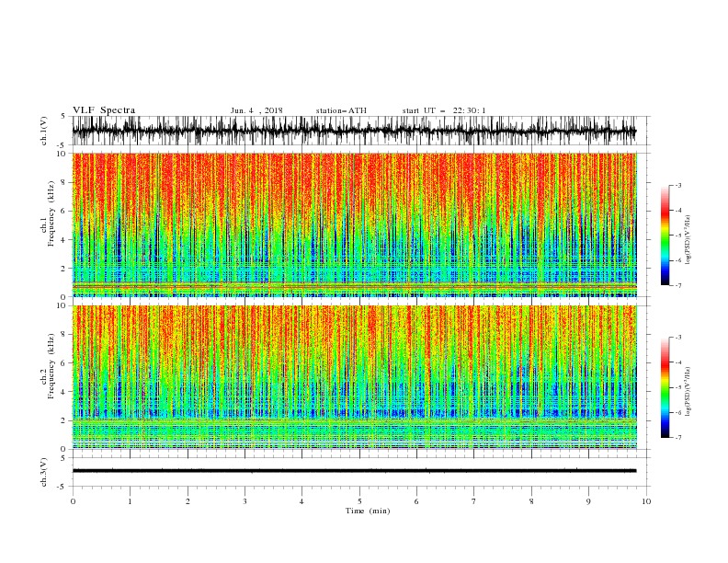This screenshot has width=728, height=563.
Task: Click the ch.3(V) axis label
Action: coord(44,472)
